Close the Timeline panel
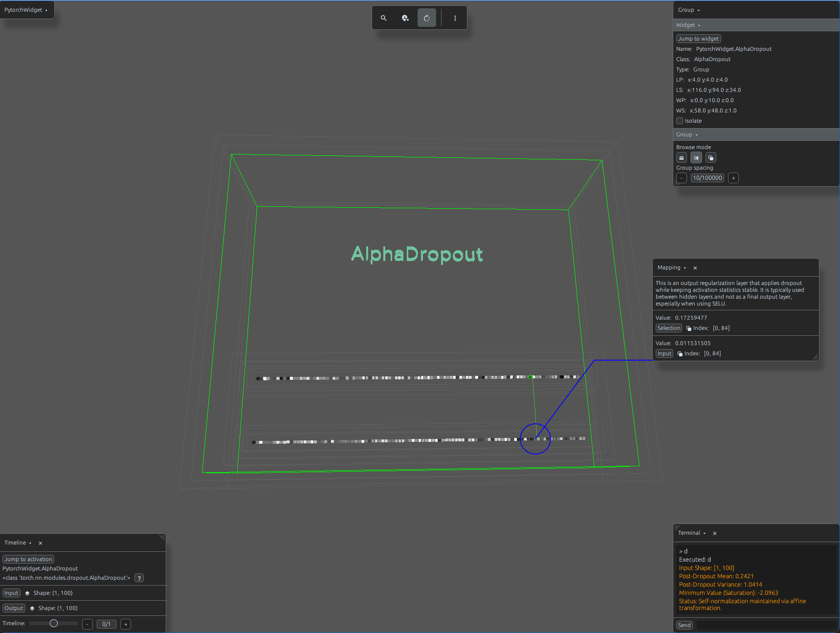This screenshot has width=840, height=633. pyautogui.click(x=41, y=543)
